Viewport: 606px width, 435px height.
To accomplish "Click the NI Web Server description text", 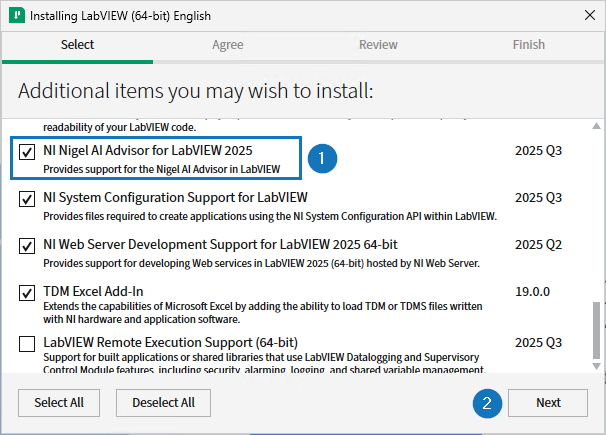I will (261, 263).
